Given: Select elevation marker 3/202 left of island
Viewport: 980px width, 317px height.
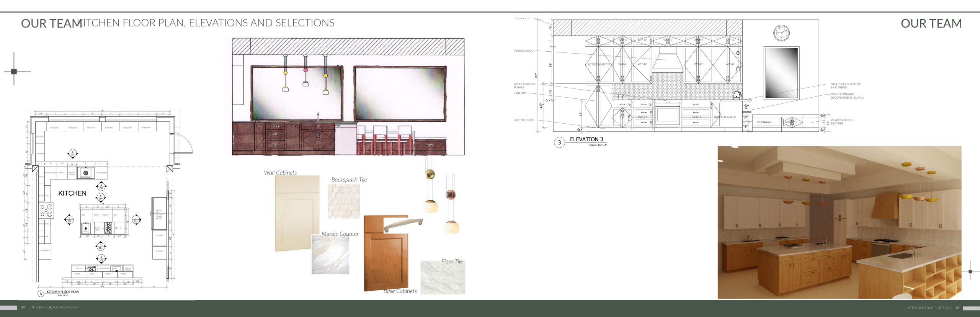Looking at the screenshot, I should tap(69, 220).
